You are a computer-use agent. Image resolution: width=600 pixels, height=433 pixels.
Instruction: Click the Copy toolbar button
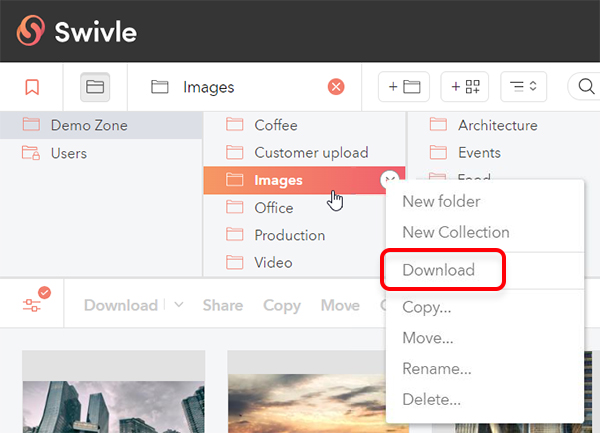pyautogui.click(x=282, y=305)
